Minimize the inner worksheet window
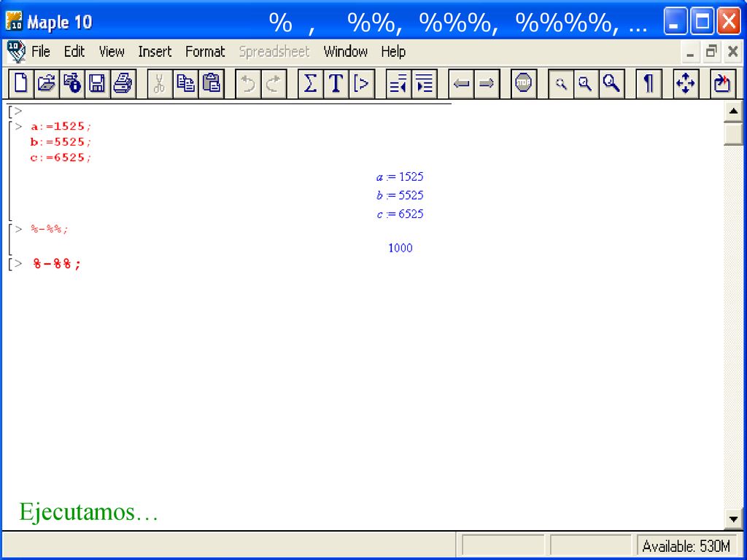The image size is (747, 560). click(690, 52)
